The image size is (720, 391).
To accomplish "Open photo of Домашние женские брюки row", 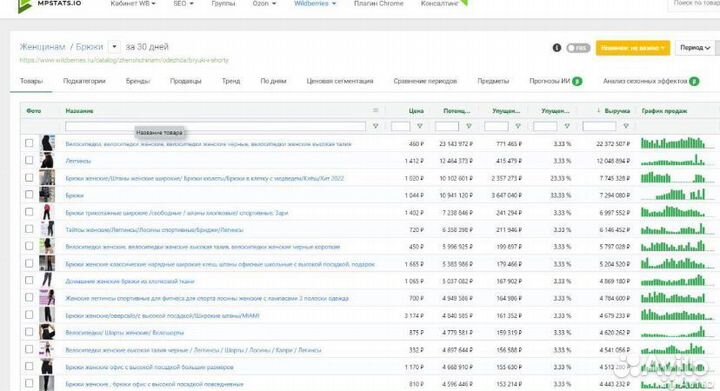I will point(47,280).
